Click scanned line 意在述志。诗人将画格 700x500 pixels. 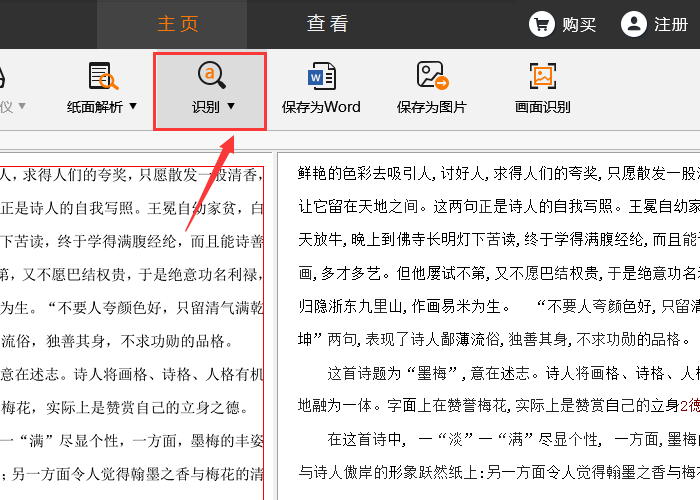pyautogui.click(x=132, y=374)
